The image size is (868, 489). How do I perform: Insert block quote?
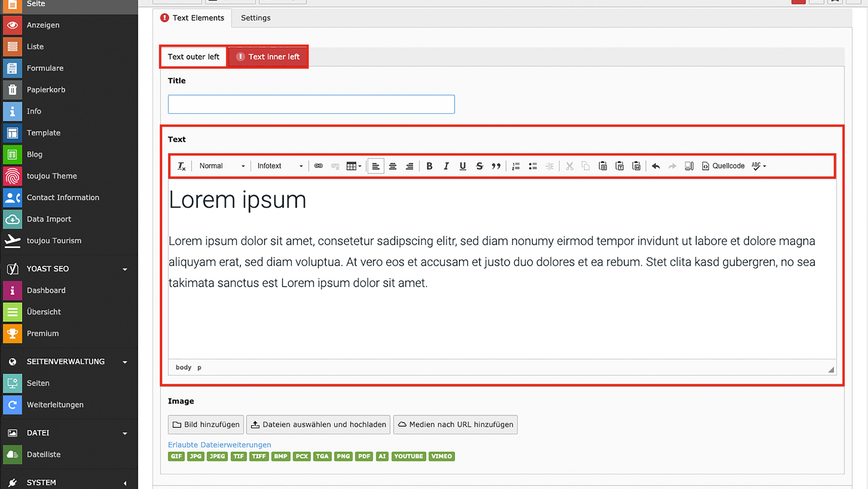[x=496, y=166]
